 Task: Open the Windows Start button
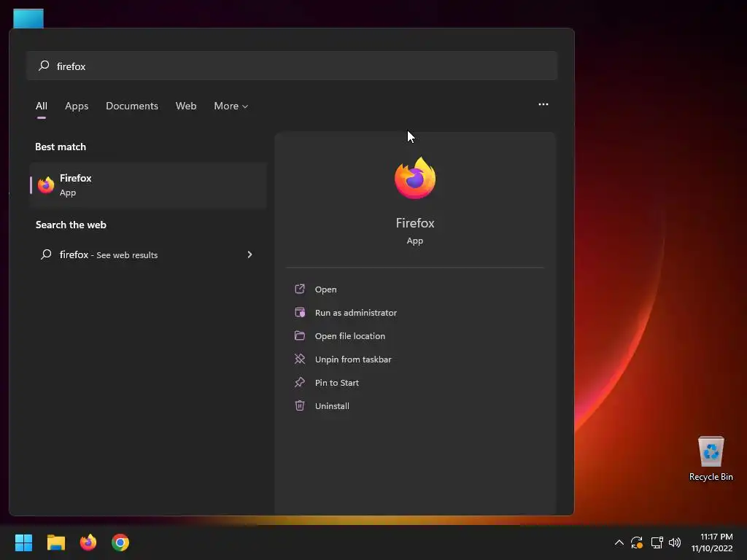pyautogui.click(x=23, y=542)
